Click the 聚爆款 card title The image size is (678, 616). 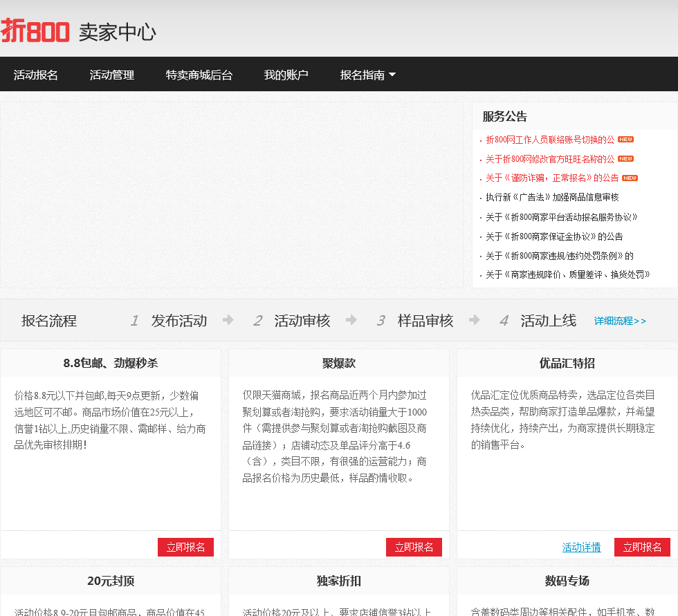coord(339,363)
